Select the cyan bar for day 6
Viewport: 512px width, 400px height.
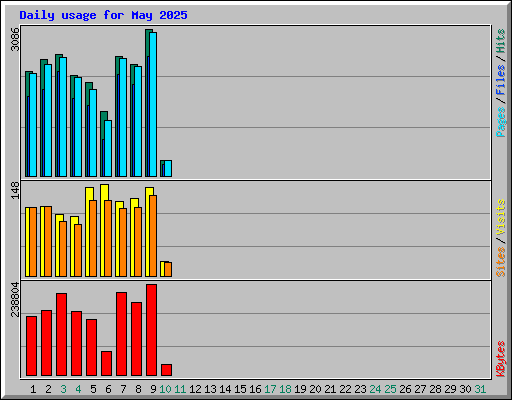click(x=108, y=148)
